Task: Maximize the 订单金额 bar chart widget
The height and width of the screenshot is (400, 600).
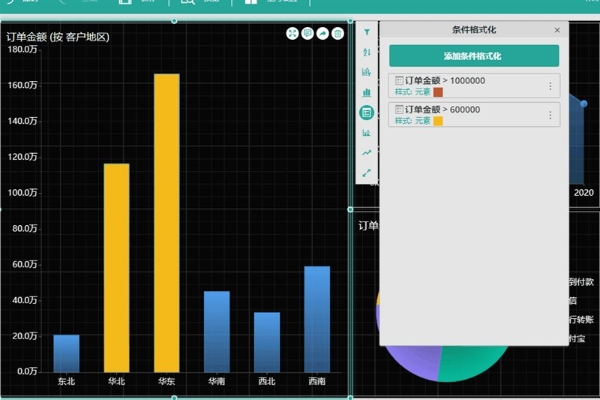Action: pos(292,34)
